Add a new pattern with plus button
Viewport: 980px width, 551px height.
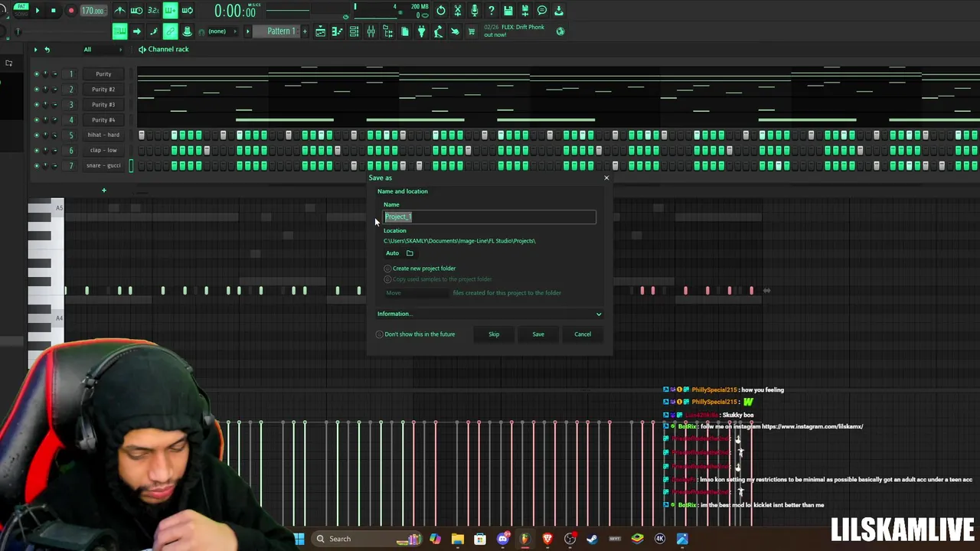[x=305, y=31]
